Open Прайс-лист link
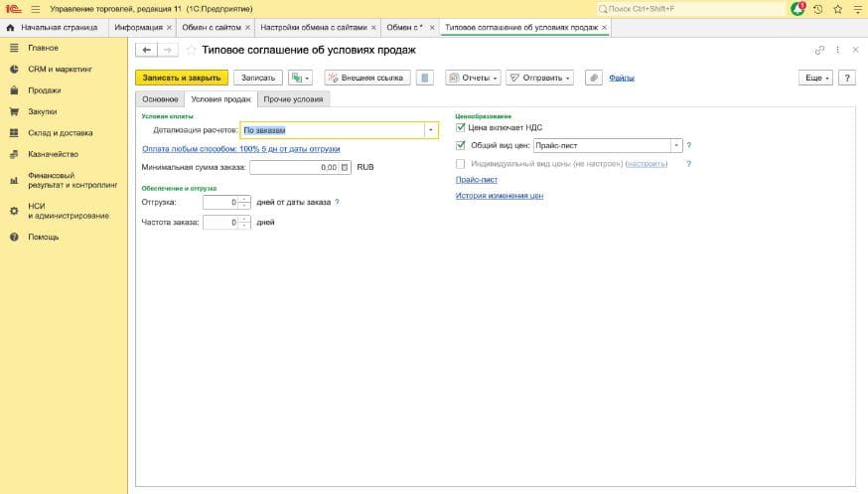 pyautogui.click(x=477, y=180)
